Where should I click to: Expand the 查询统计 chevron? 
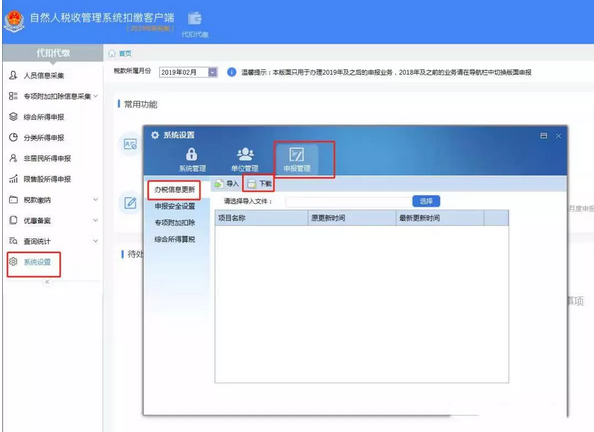point(96,241)
